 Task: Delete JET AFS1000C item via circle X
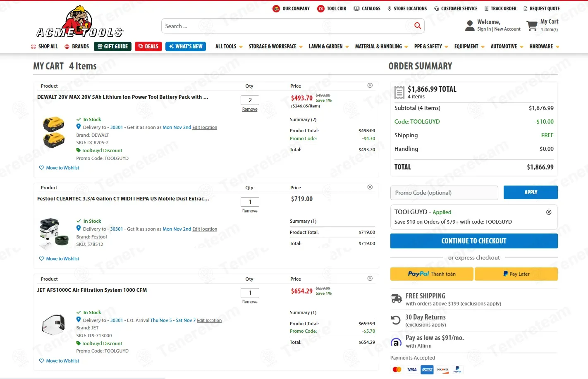pyautogui.click(x=370, y=279)
